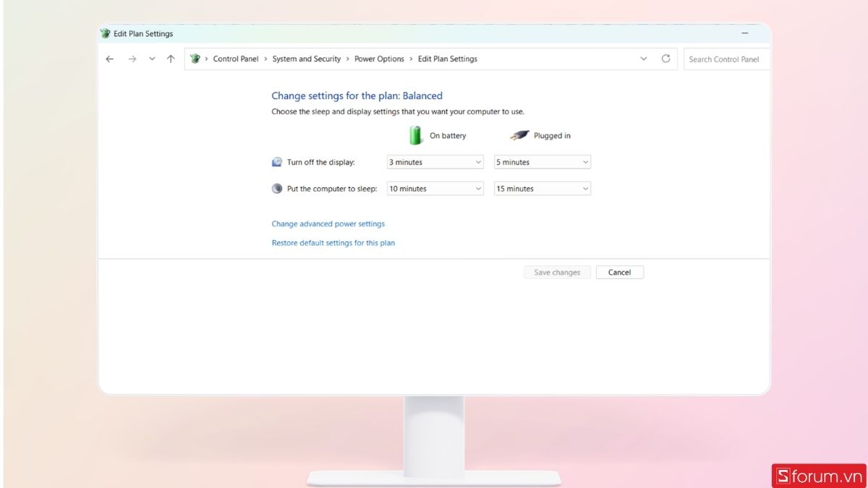Screen dimensions: 868x488
Task: Open Plugged in display timeout dropdown
Action: tap(542, 162)
